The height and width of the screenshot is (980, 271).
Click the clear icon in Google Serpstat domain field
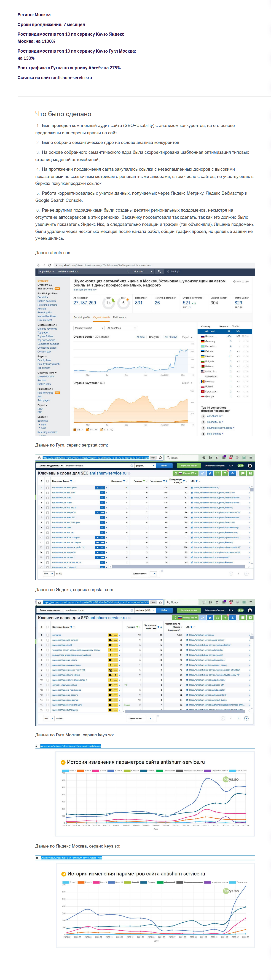pyautogui.click(x=132, y=466)
